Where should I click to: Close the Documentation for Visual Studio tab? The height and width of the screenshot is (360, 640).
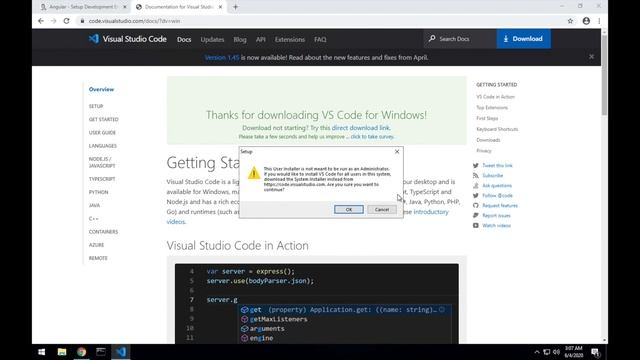[x=220, y=7]
